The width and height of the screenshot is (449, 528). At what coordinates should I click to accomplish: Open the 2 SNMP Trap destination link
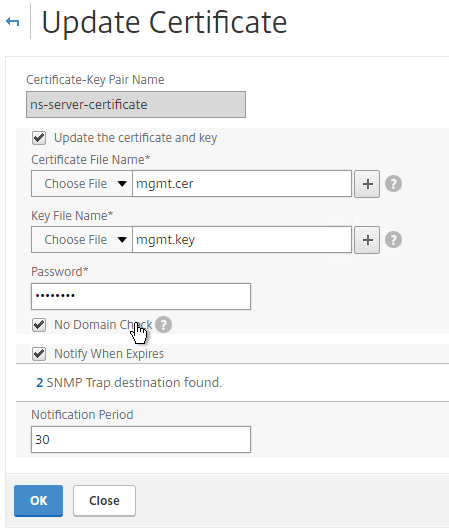[x=40, y=383]
